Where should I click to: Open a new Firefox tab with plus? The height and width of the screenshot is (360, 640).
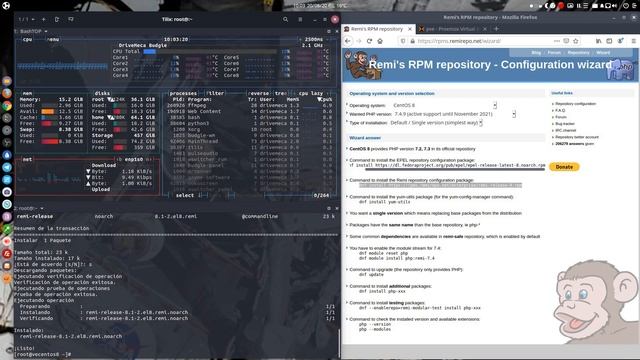[x=496, y=29]
